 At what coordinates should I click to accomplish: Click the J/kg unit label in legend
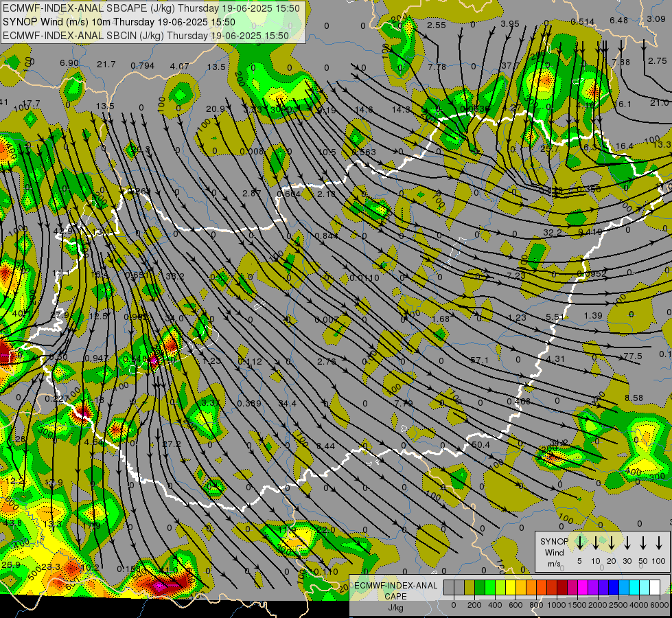[395, 608]
